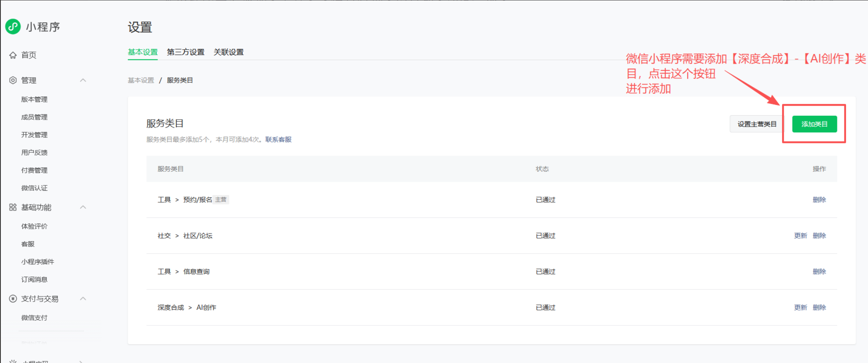
Task: Open 微信支付 in the sidebar
Action: point(34,318)
